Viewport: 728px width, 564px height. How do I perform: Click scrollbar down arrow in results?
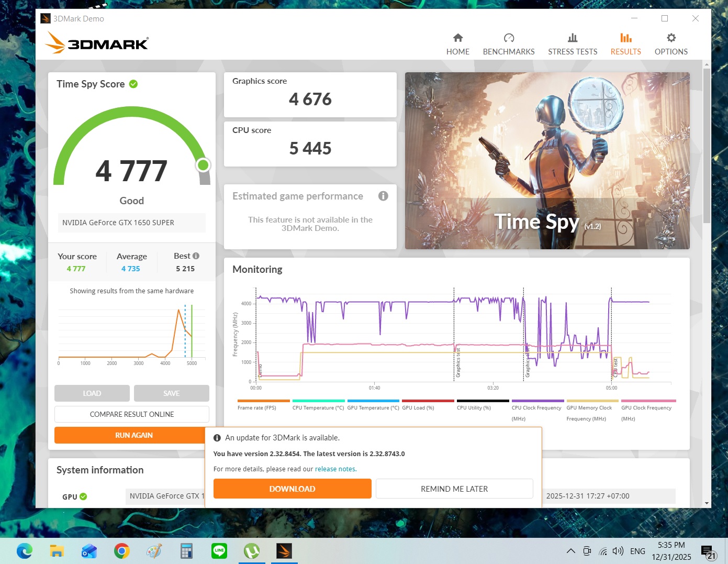pyautogui.click(x=707, y=503)
